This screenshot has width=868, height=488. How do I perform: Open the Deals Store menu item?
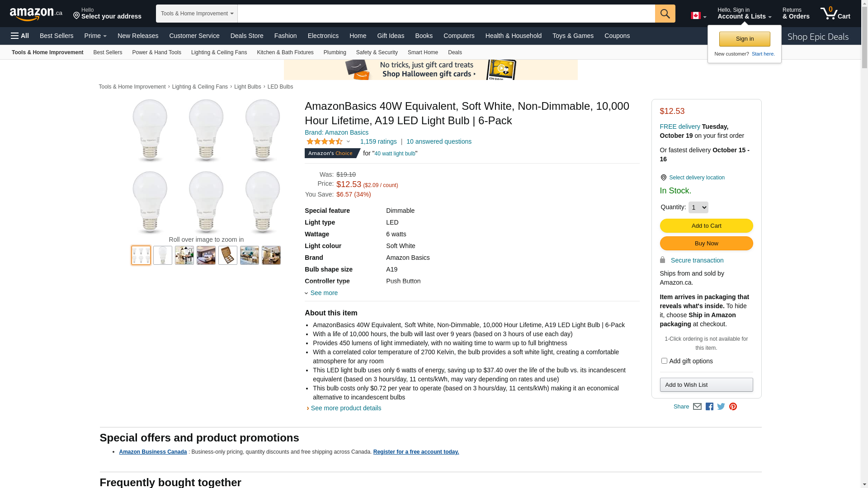247,36
